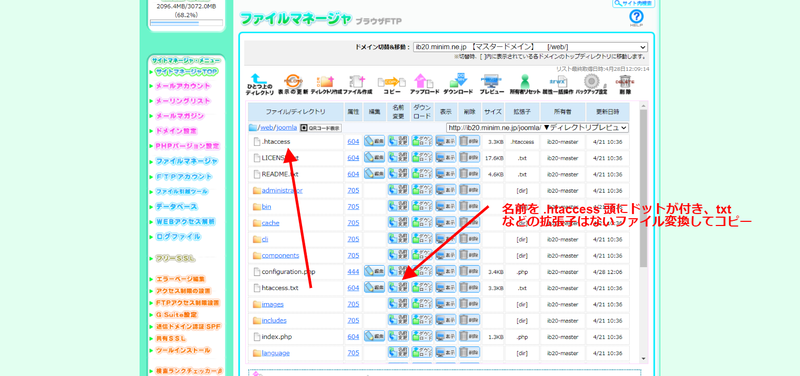Open メールマガジン in sidebar menu

180,116
